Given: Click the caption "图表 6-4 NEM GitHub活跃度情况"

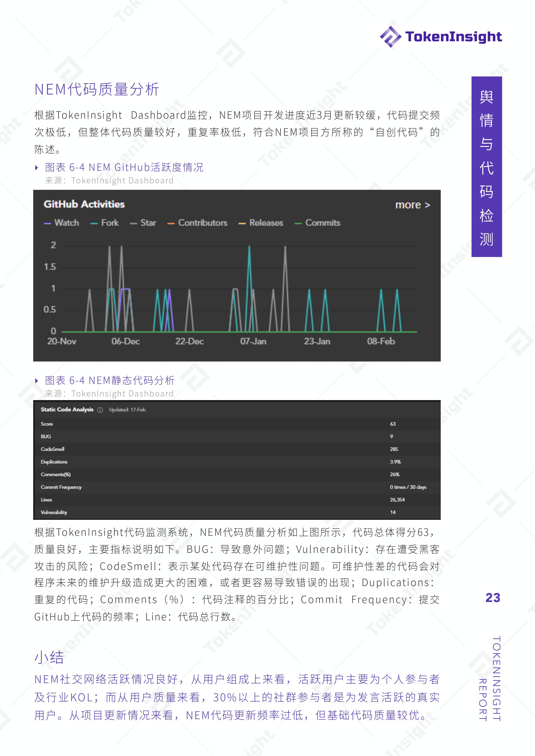Looking at the screenshot, I should click(x=124, y=167).
